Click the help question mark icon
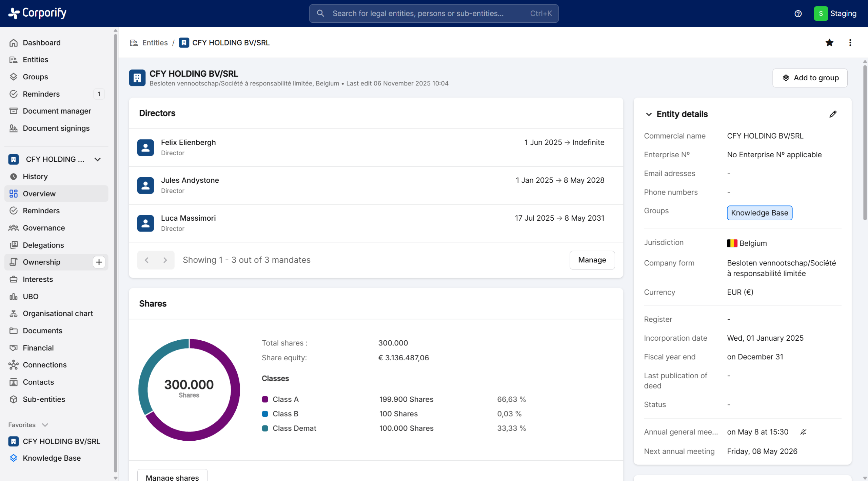The width and height of the screenshot is (868, 481). tap(798, 14)
